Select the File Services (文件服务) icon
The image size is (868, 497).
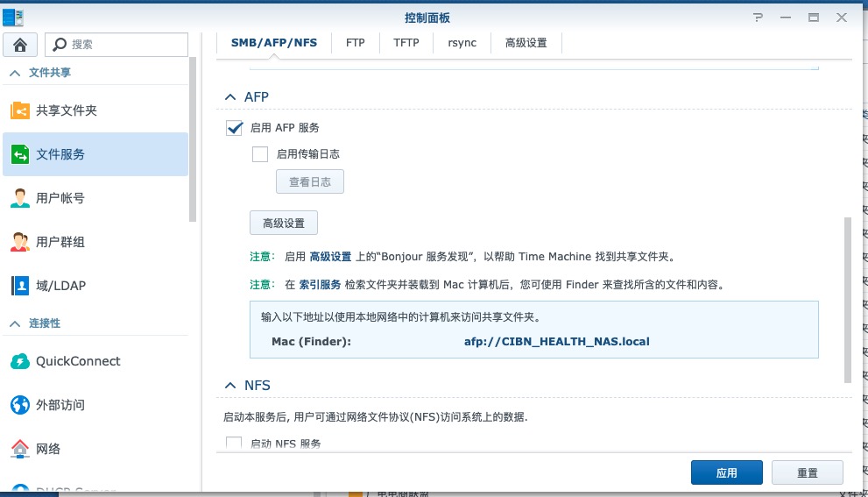click(20, 154)
